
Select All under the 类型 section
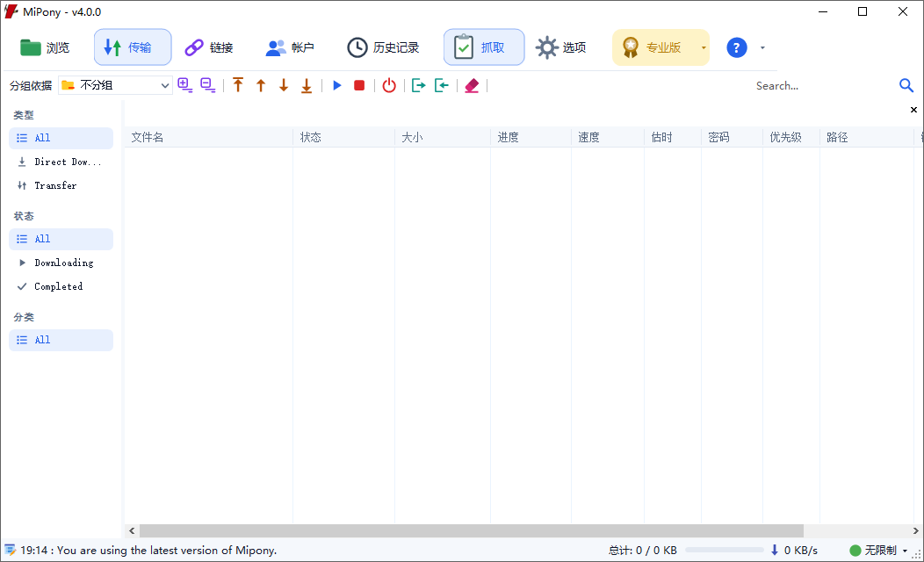tap(61, 138)
